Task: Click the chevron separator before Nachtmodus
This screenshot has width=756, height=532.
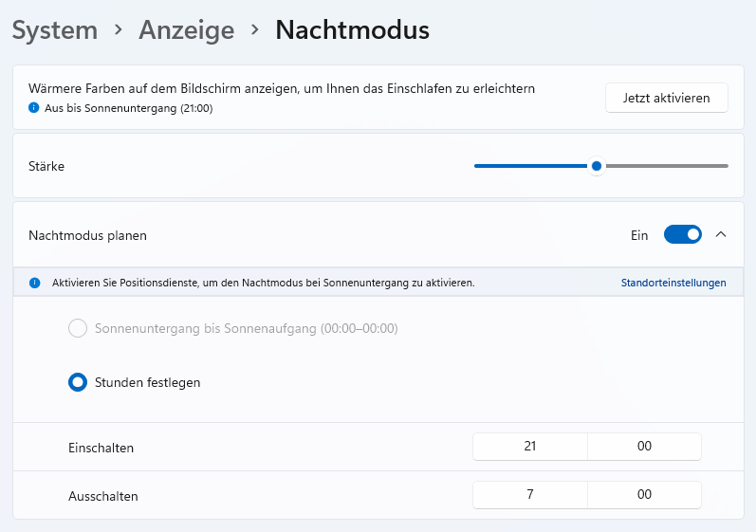Action: point(254,30)
